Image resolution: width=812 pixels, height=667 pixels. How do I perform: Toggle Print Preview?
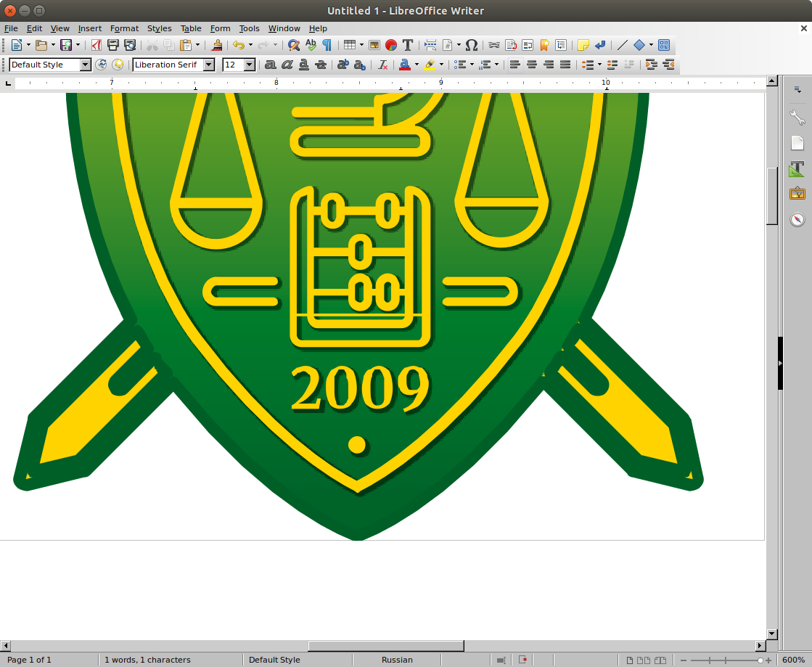129,45
